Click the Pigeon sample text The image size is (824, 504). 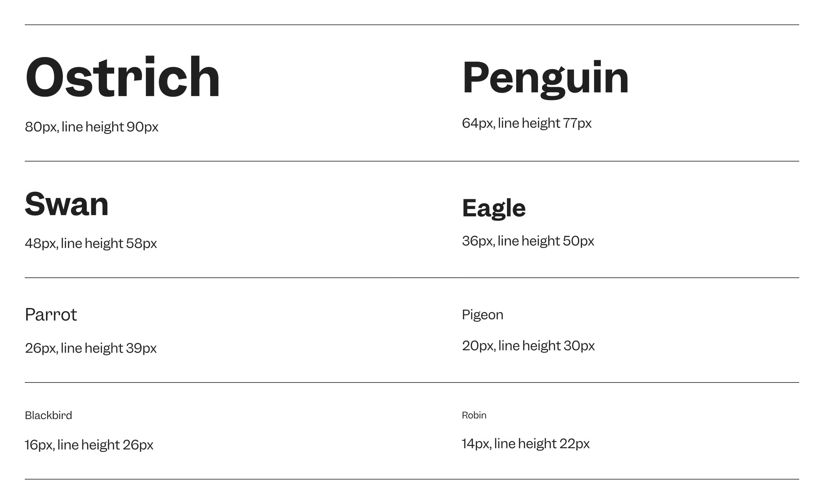[482, 315]
